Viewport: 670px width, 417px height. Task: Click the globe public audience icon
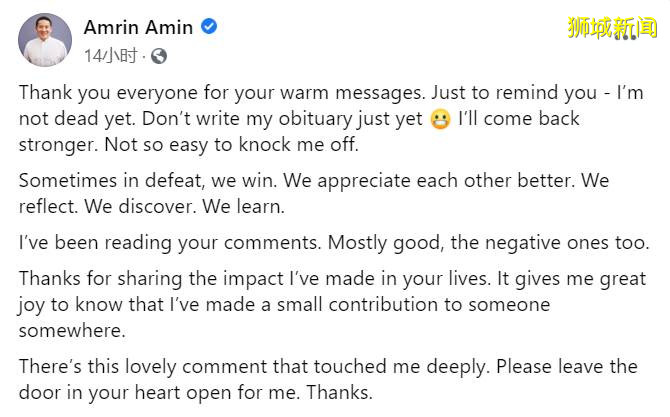160,56
